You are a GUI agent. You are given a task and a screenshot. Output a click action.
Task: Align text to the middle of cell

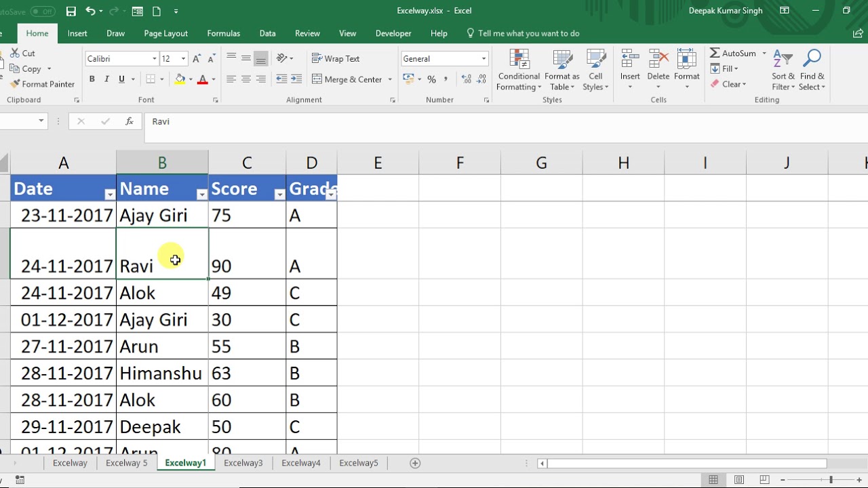click(246, 58)
